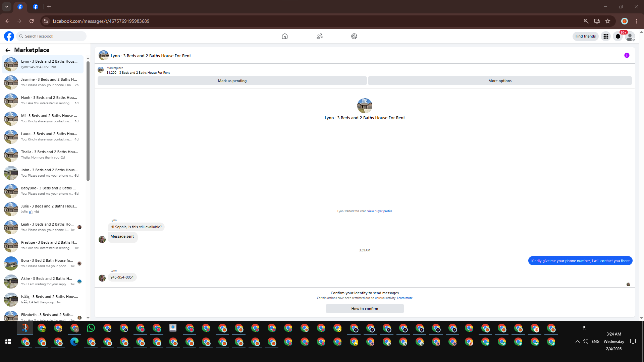Viewport: 644px width, 362px height.
Task: Open the notifications bell icon
Action: pyautogui.click(x=618, y=36)
